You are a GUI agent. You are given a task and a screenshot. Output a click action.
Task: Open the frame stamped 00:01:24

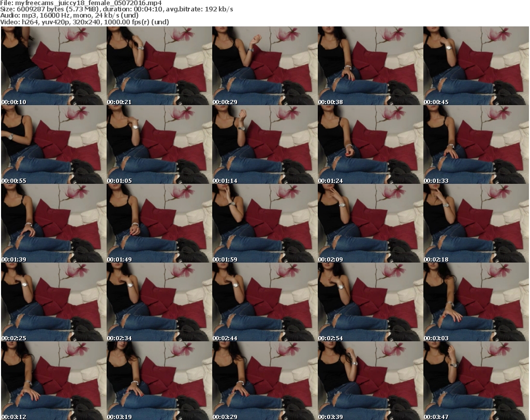[370, 144]
